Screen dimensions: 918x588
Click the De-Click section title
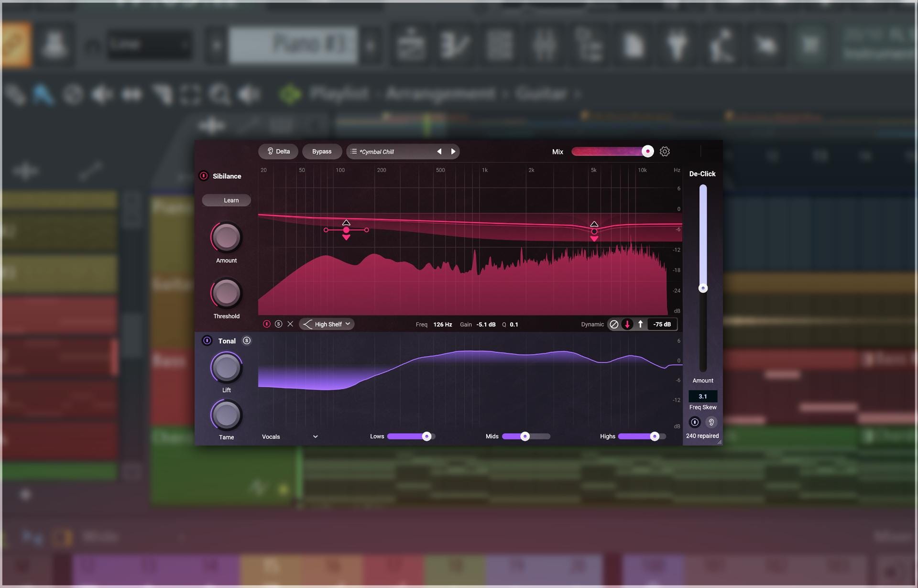point(702,174)
